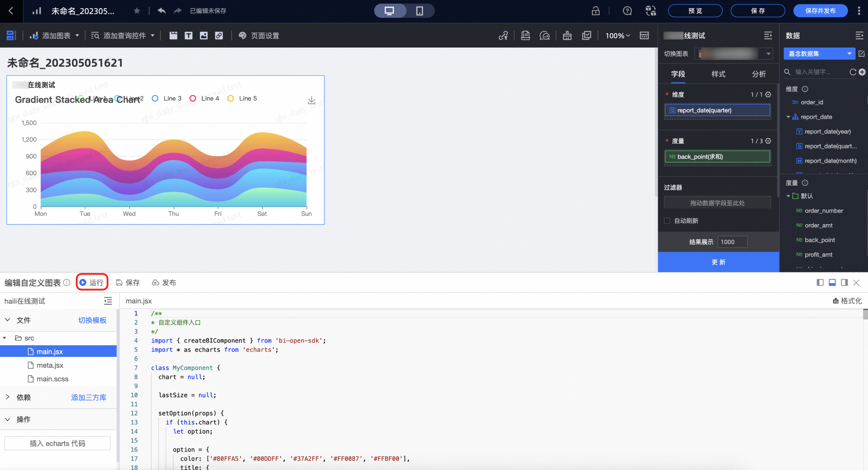The height and width of the screenshot is (470, 868).
Task: Click the lock icon in top bar
Action: click(x=595, y=11)
